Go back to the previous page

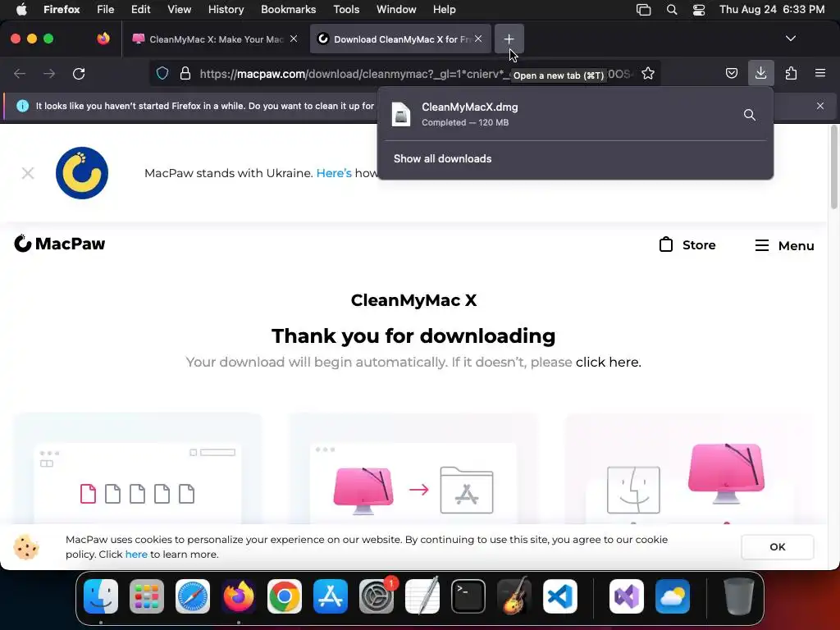(x=20, y=73)
